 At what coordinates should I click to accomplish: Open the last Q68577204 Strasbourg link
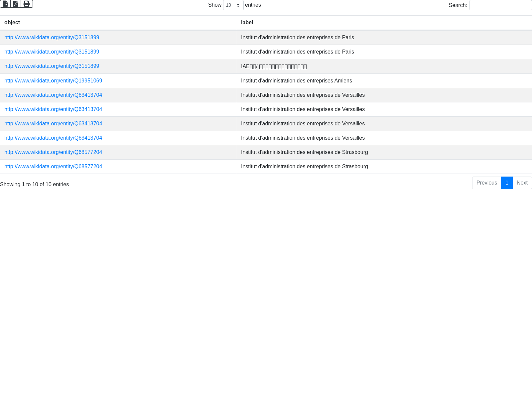(x=53, y=167)
